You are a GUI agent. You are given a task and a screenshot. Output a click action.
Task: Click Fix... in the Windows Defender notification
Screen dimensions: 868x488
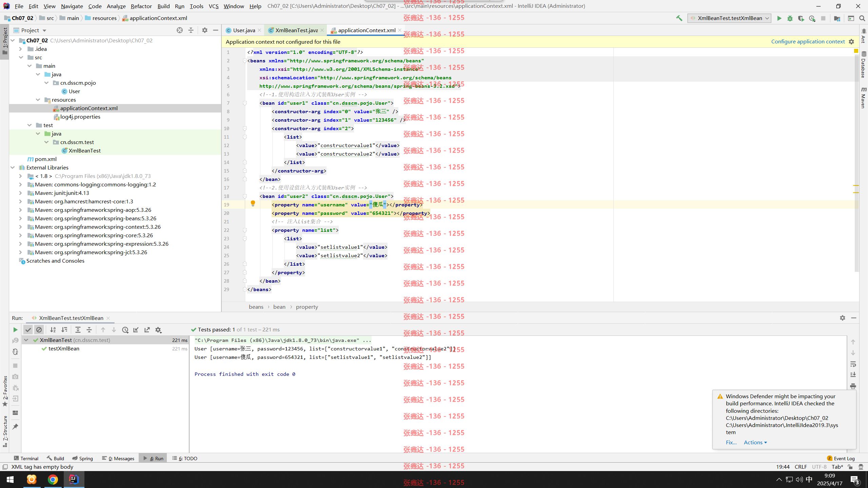click(x=731, y=442)
